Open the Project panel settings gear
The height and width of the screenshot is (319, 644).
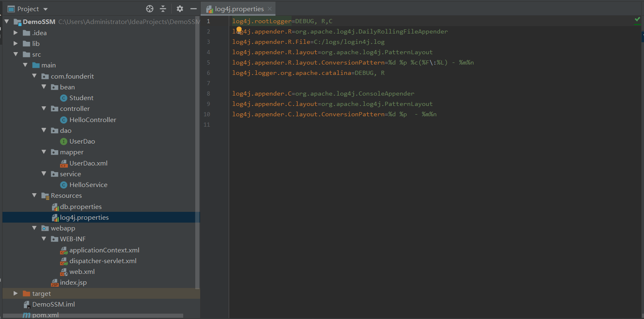(180, 9)
